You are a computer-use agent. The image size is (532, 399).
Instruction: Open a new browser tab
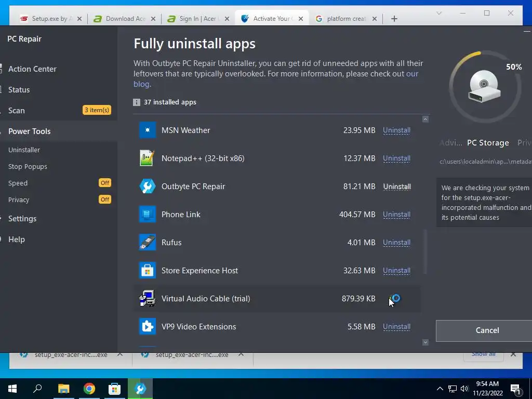[x=394, y=19]
